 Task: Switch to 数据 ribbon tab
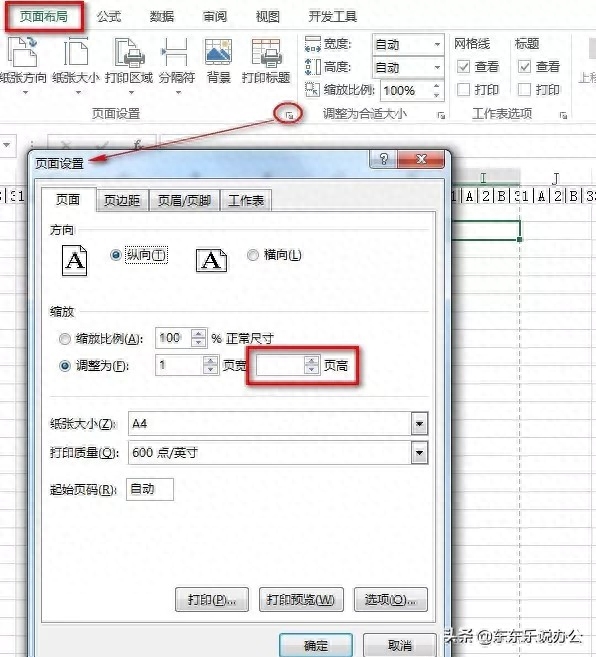(162, 16)
